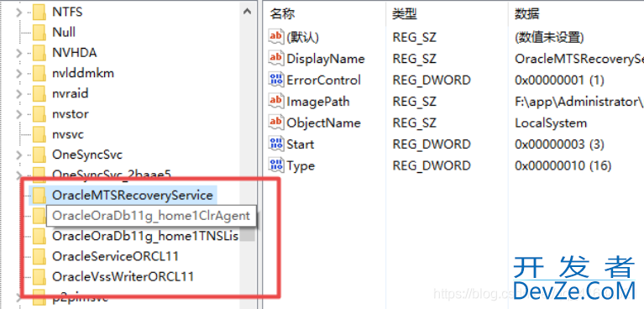Click REG_SZ type of ImagePath row
This screenshot has height=309, width=644.
point(415,101)
